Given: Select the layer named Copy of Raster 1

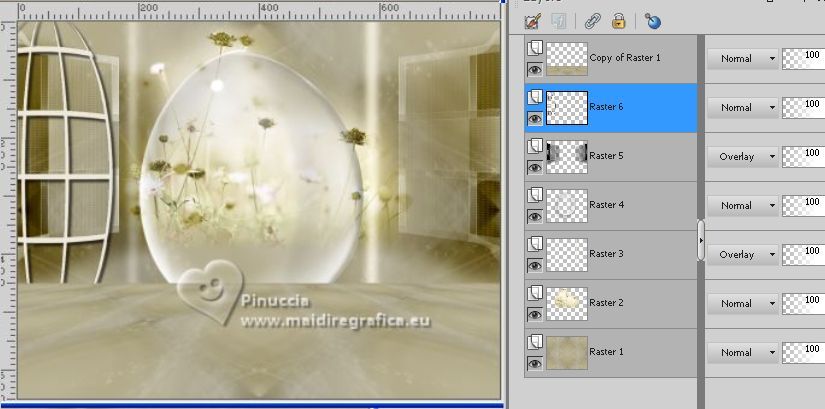Looking at the screenshot, I should [x=625, y=57].
